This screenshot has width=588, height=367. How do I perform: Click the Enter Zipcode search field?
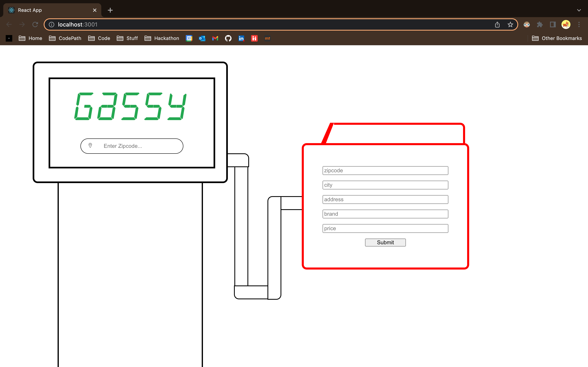click(x=136, y=146)
